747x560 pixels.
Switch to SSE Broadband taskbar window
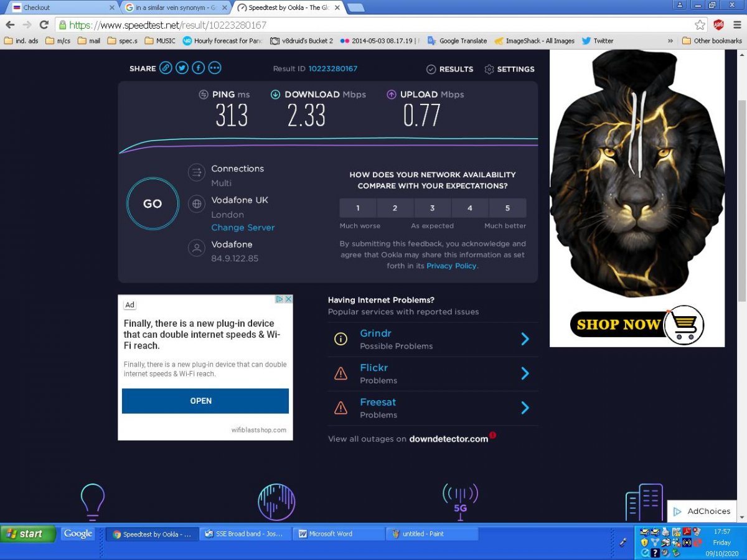point(246,534)
